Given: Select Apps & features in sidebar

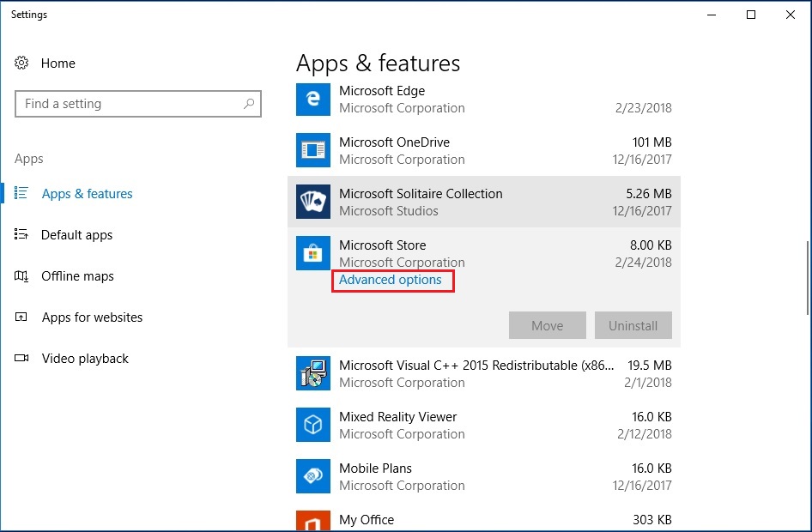Looking at the screenshot, I should (87, 194).
